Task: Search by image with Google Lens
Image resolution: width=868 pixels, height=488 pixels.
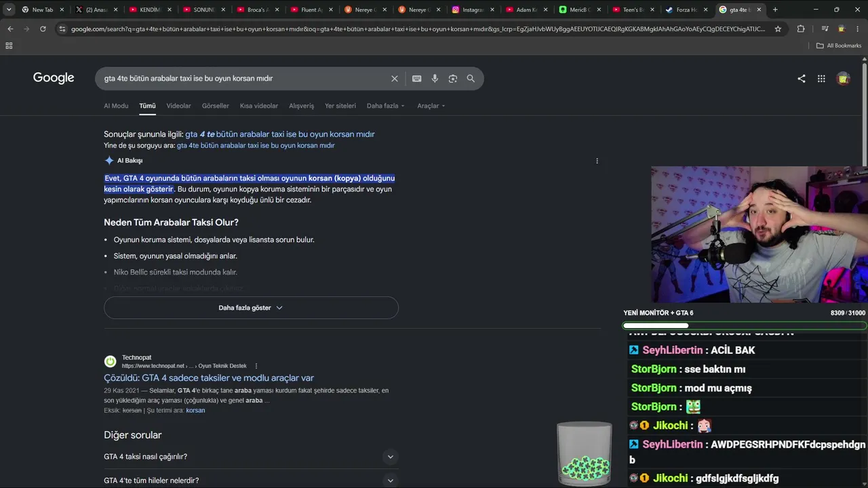Action: click(x=453, y=79)
